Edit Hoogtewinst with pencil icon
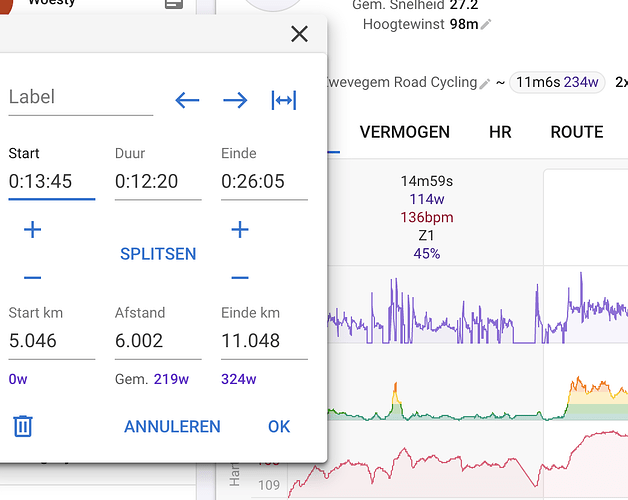 (486, 25)
